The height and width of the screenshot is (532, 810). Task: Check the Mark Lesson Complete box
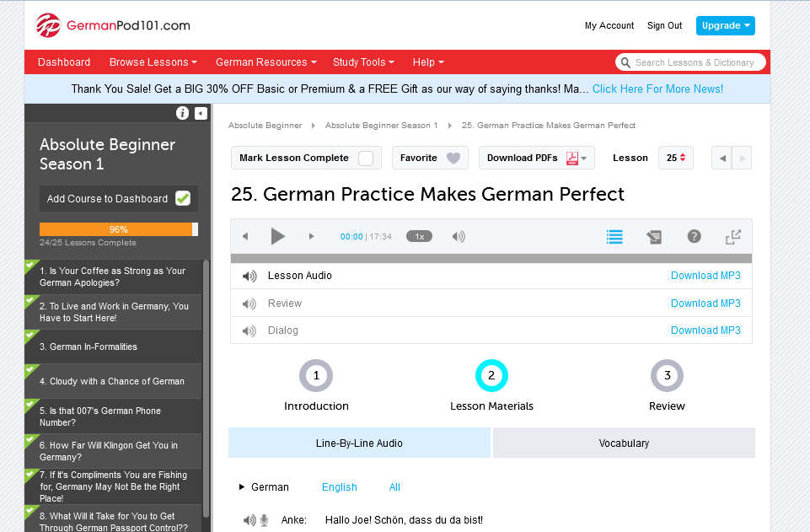pos(367,158)
